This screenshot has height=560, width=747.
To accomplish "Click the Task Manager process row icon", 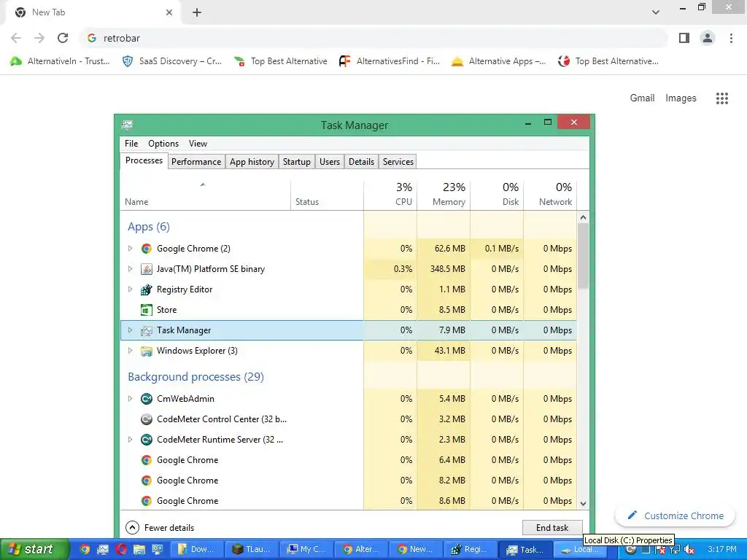I will click(x=146, y=330).
